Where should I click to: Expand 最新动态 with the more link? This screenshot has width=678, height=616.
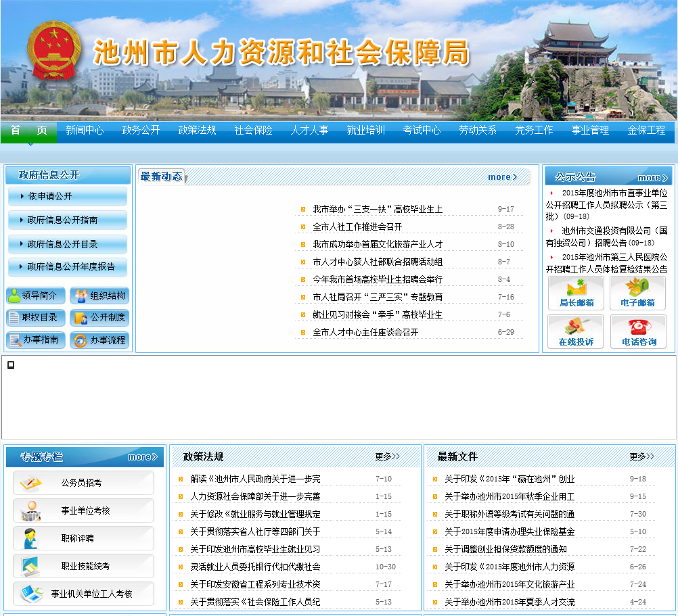tap(502, 177)
